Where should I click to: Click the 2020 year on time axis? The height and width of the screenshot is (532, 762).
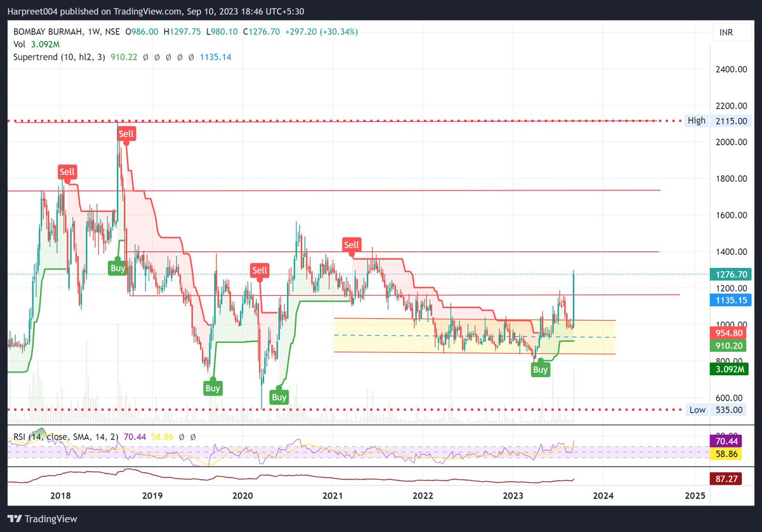click(x=242, y=495)
